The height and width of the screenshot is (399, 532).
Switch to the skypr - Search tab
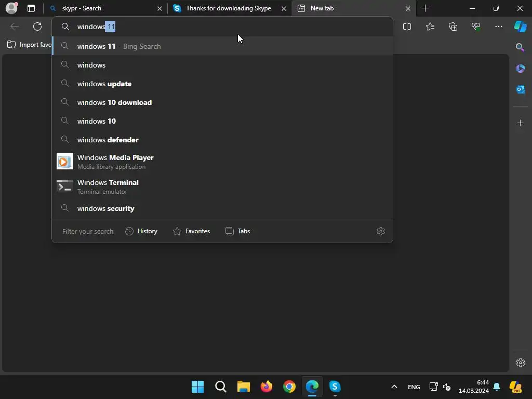[105, 8]
